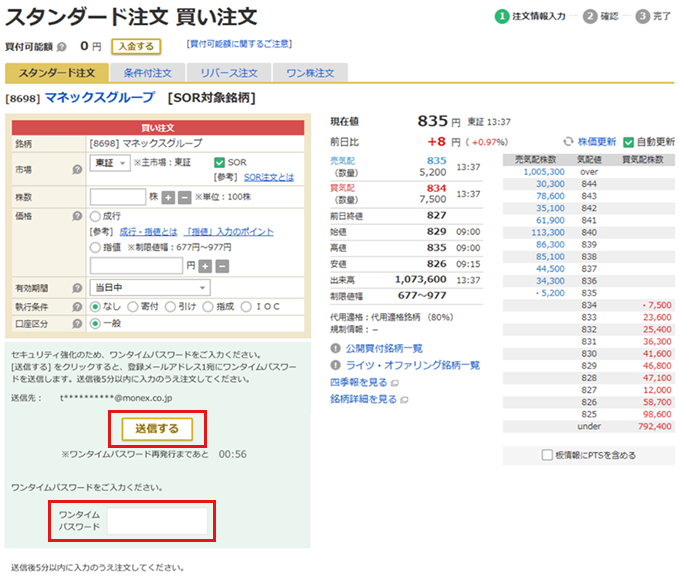Click the 株価更新 refresh icon
Image resolution: width=680 pixels, height=577 pixels.
coord(568,142)
